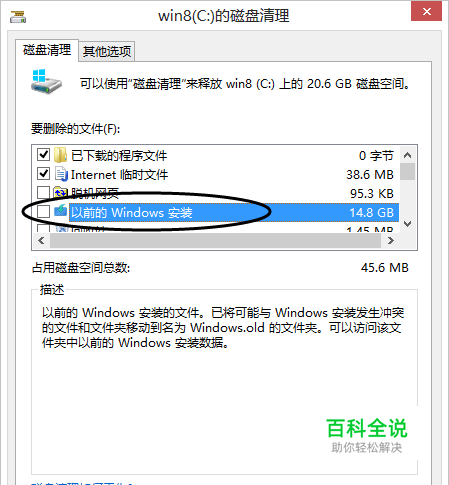This screenshot has height=485, width=449.
Task: Click the 以前的 Windows 安装 icon
Action: coord(60,211)
